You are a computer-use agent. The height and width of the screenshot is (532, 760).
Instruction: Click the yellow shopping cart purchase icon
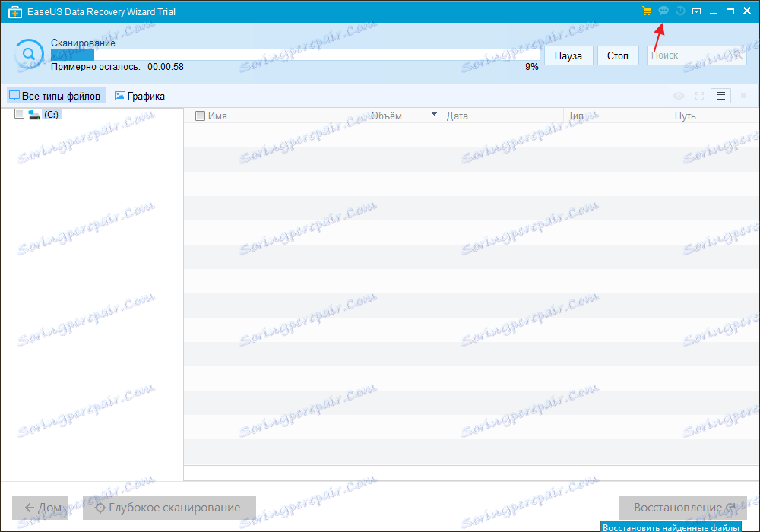click(x=647, y=11)
